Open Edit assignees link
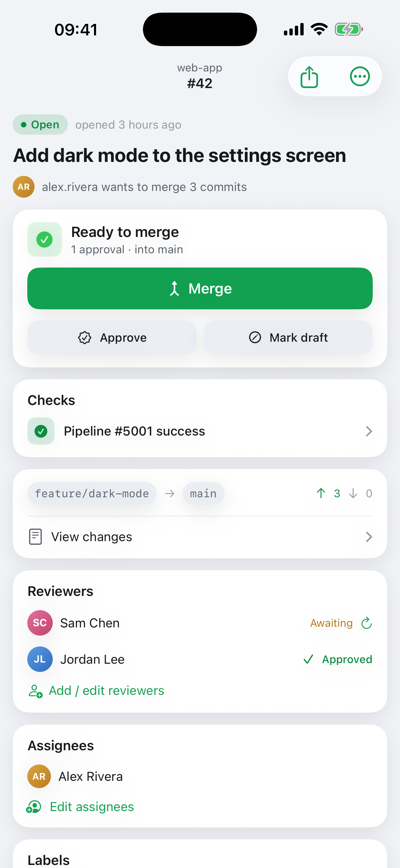The height and width of the screenshot is (868, 400). pos(92,807)
